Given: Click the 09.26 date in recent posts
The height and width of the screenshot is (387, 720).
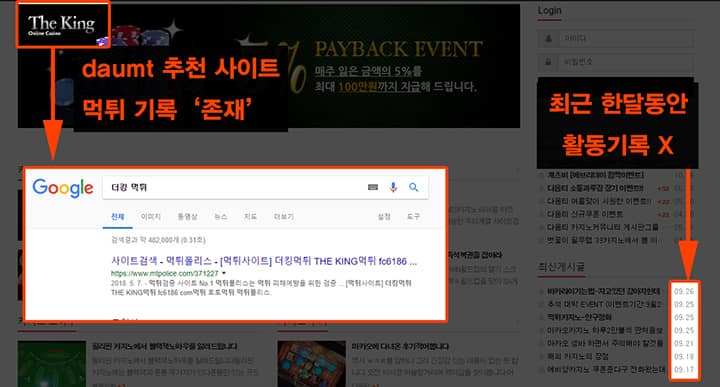Looking at the screenshot, I should coord(684,292).
